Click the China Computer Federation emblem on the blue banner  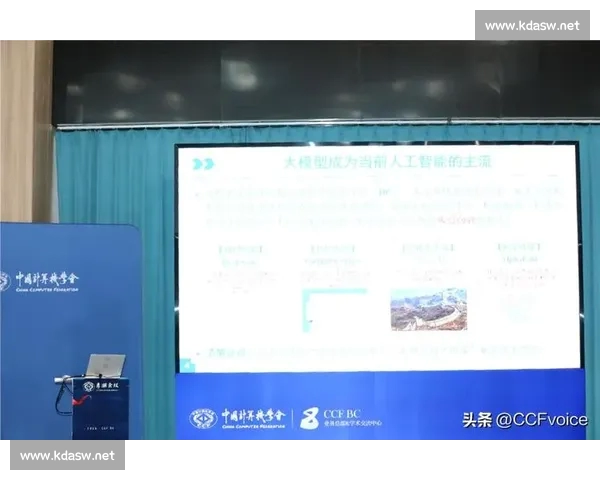[203, 417]
